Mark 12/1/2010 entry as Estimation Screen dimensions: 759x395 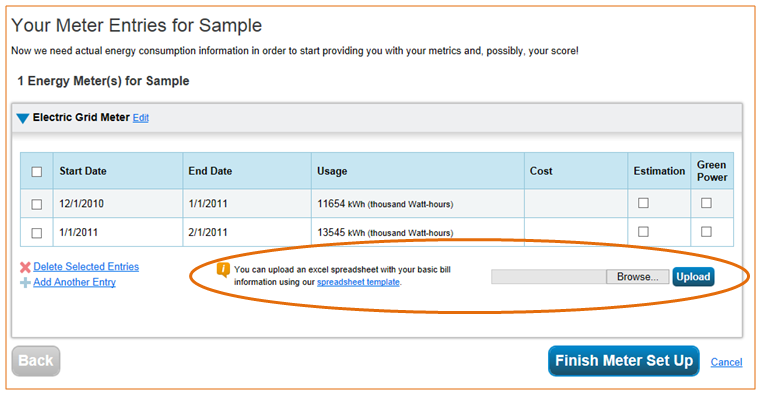643,203
